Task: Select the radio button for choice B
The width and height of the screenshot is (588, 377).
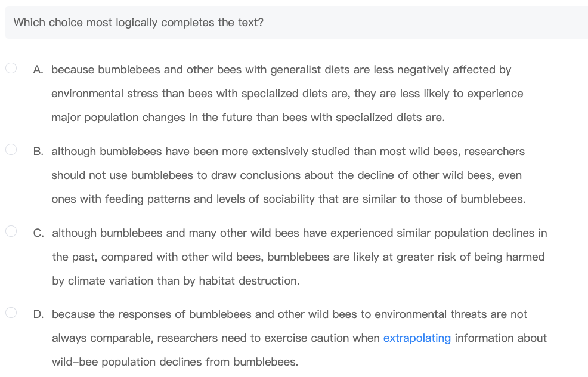Action: [x=11, y=150]
